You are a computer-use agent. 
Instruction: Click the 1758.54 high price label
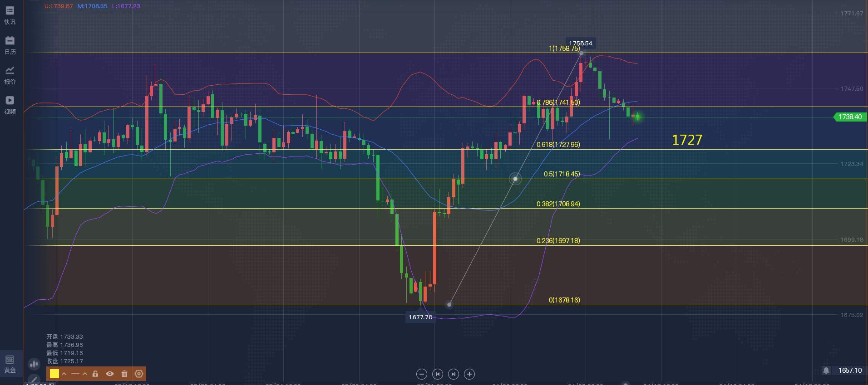[x=581, y=44]
